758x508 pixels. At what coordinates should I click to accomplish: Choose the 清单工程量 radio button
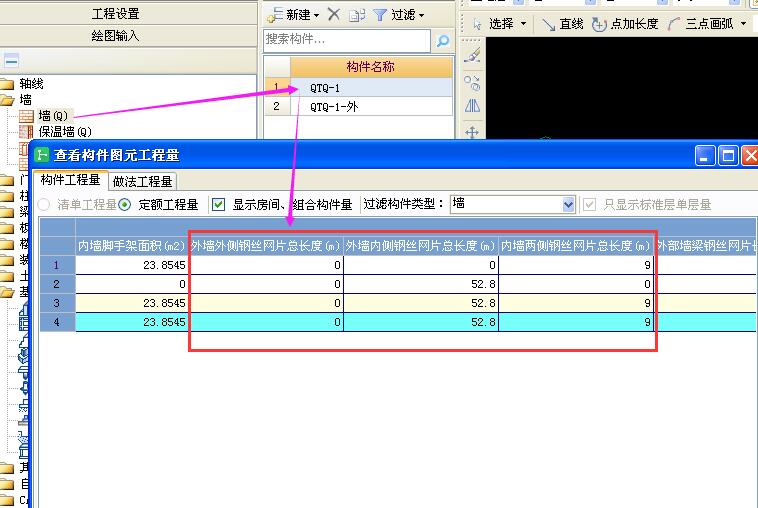coord(44,204)
